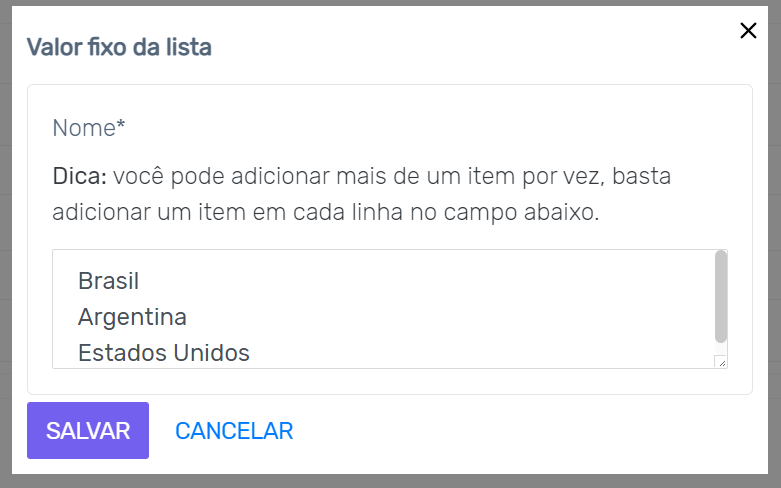Viewport: 781px width, 488px height.
Task: Click the dialog title Valor fixo da lista
Action: 119,47
